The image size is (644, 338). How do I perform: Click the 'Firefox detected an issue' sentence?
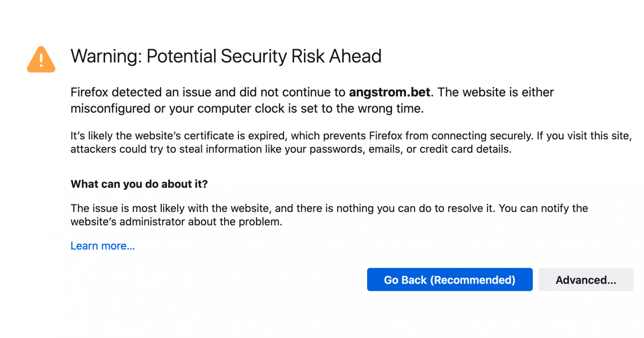pos(252,92)
